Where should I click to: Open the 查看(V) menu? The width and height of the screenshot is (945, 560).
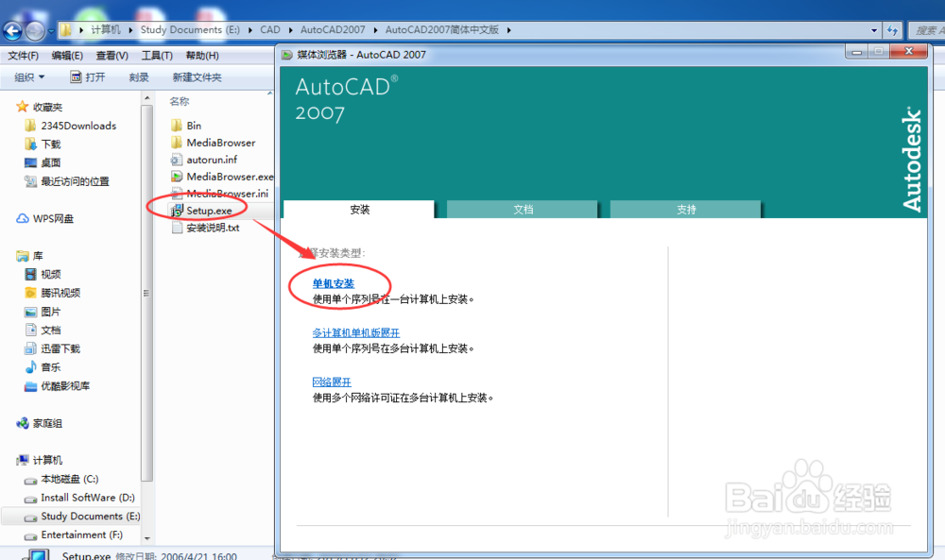112,56
